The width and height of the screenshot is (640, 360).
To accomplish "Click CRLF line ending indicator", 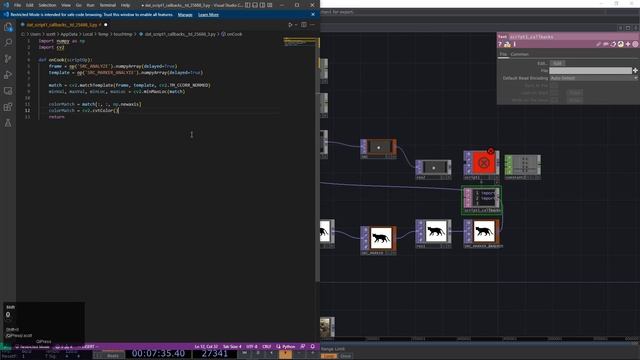I will 267,347.
